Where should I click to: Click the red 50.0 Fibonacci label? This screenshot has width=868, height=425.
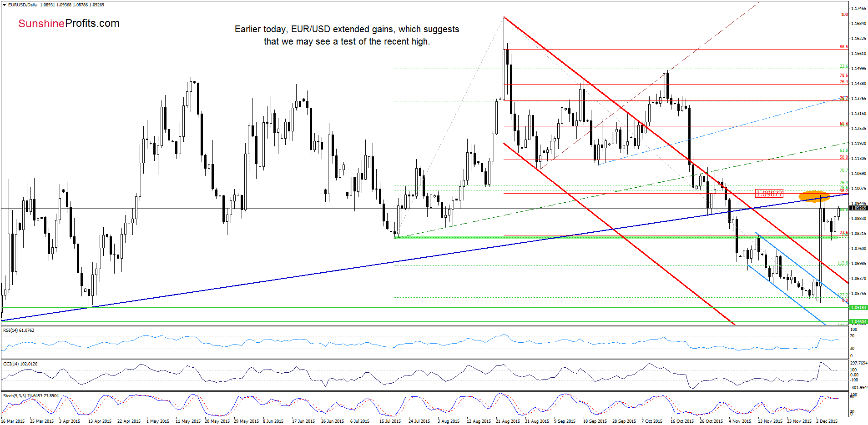(844, 157)
